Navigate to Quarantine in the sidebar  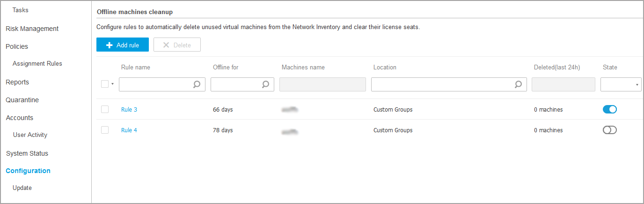(22, 100)
